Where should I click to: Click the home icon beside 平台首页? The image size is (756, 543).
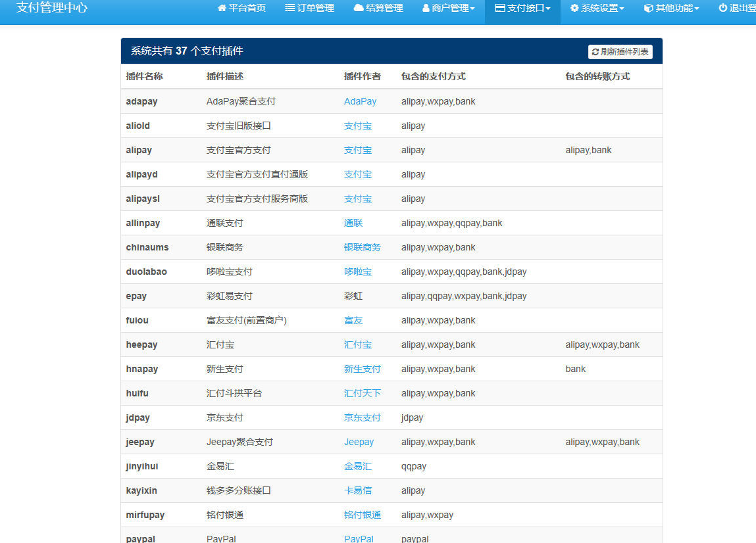pos(222,8)
